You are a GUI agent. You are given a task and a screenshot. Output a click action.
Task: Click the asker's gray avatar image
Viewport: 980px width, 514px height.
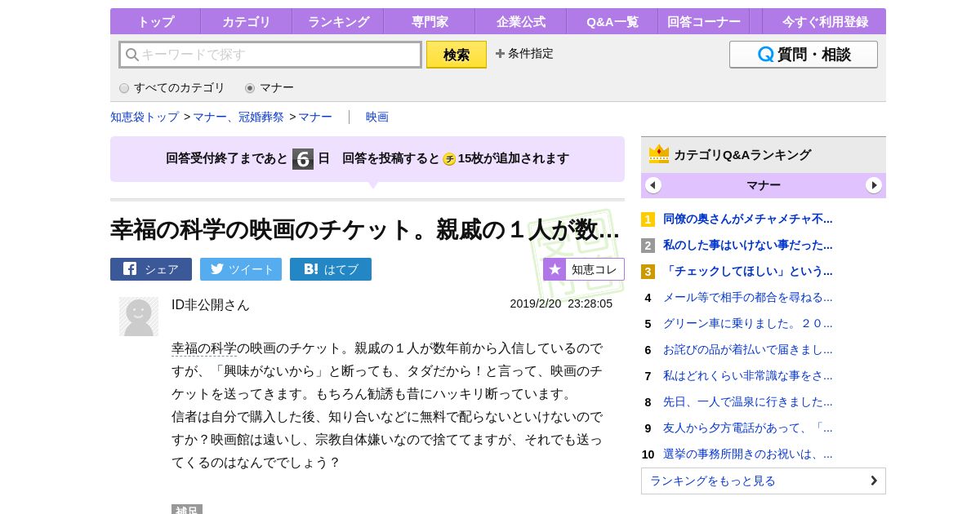(x=139, y=317)
